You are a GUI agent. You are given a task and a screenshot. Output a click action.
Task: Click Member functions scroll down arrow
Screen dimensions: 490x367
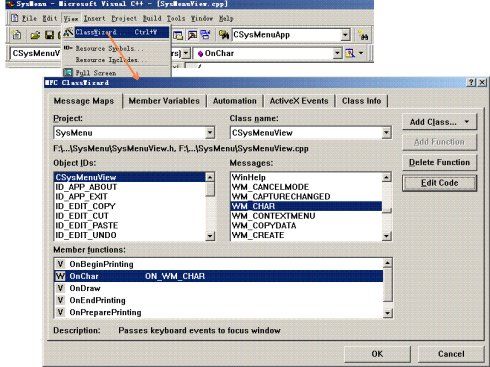[x=387, y=313]
